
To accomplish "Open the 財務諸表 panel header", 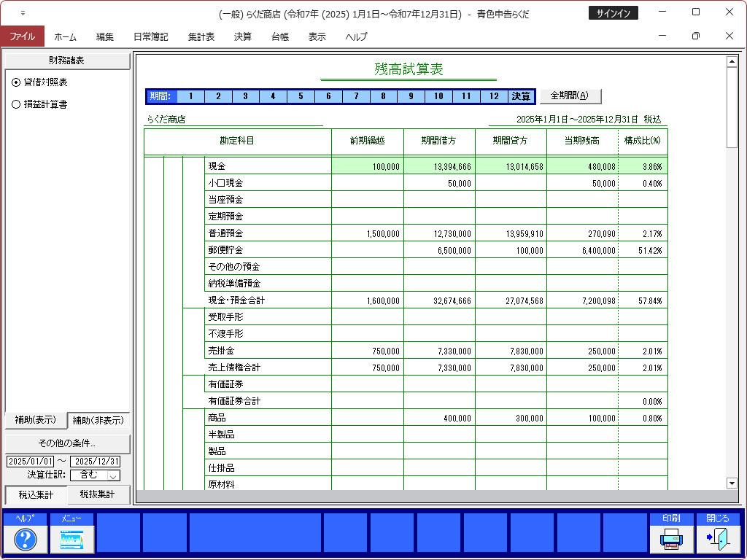I will click(x=66, y=60).
